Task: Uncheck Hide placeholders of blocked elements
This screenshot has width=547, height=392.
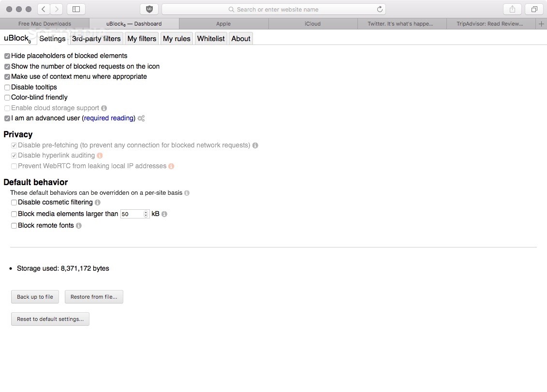Action: [7, 56]
